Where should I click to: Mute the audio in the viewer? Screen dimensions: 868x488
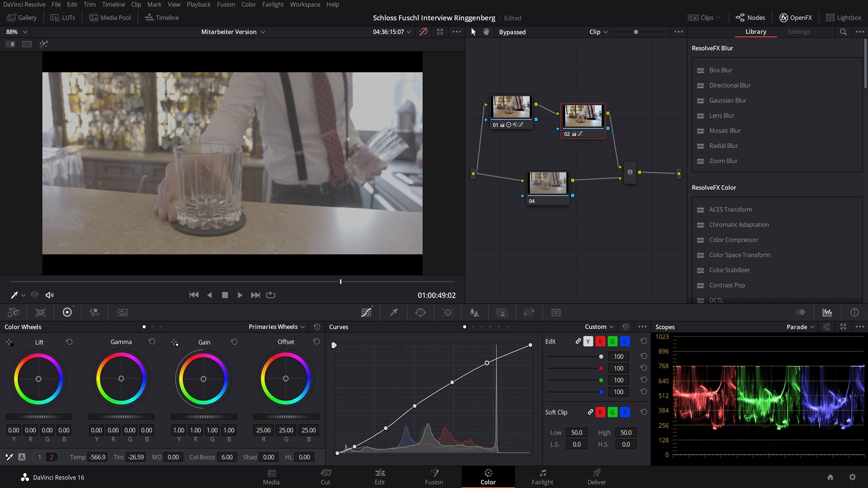click(49, 295)
